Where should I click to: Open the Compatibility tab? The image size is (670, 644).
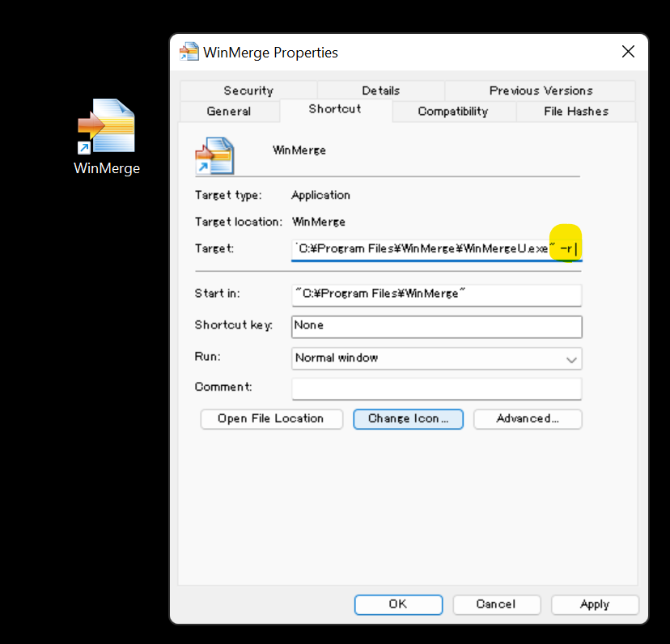(x=453, y=112)
